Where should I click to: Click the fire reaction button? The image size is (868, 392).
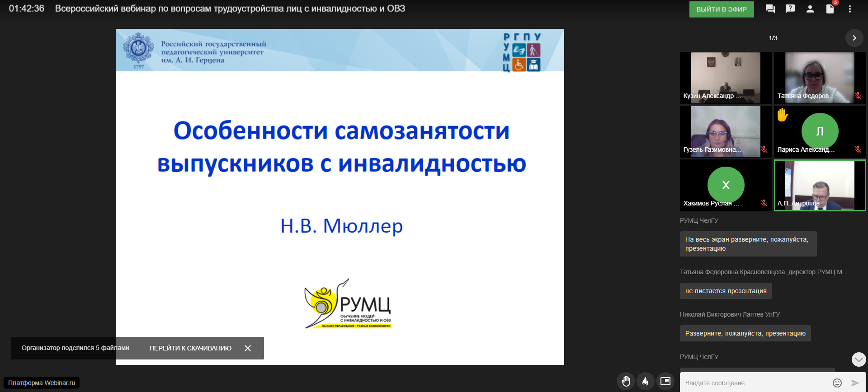[x=646, y=381]
